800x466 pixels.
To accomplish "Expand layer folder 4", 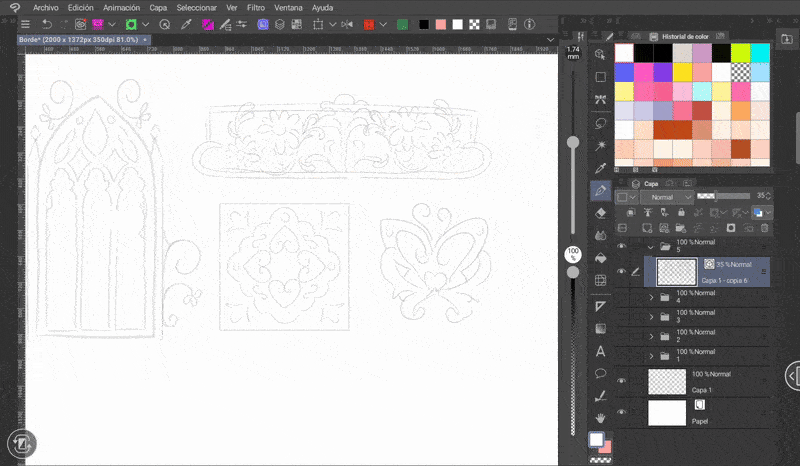I will [652, 297].
